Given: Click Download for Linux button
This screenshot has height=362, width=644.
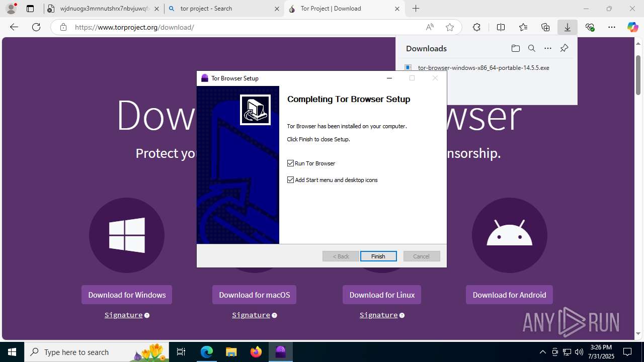Looking at the screenshot, I should pyautogui.click(x=382, y=295).
